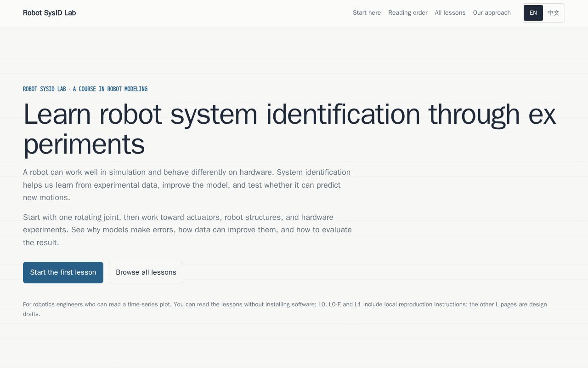Click the footnote beginning 'For robotics engineers'

[x=285, y=309]
